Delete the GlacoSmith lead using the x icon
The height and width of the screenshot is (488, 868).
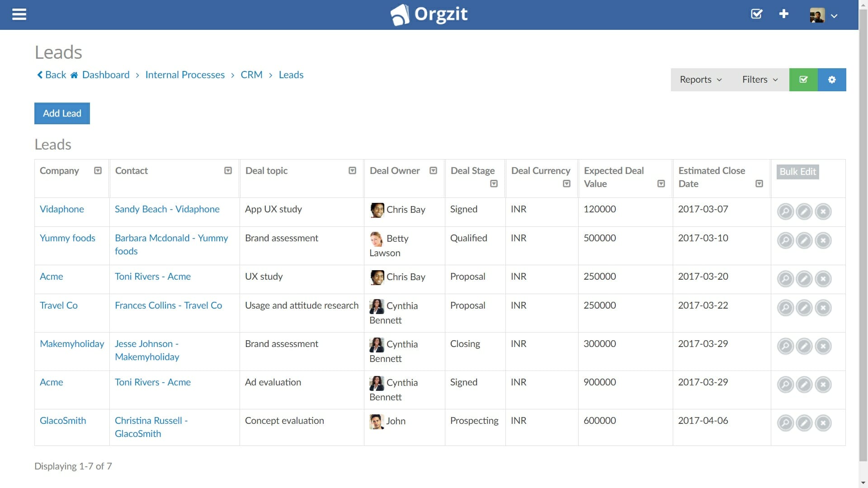823,423
